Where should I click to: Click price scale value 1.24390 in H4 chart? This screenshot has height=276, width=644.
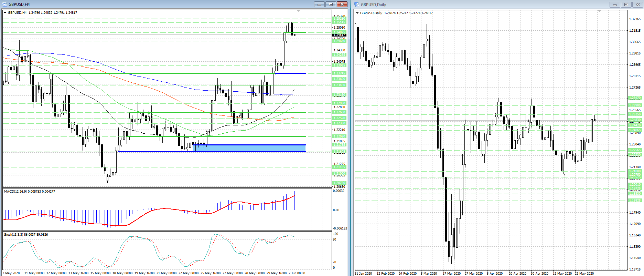click(340, 50)
